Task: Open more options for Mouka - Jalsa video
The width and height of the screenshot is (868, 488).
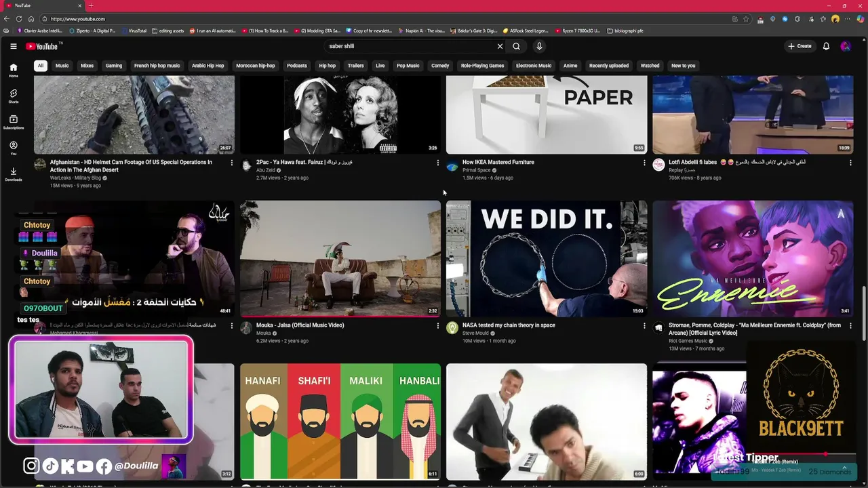Action: [437, 325]
